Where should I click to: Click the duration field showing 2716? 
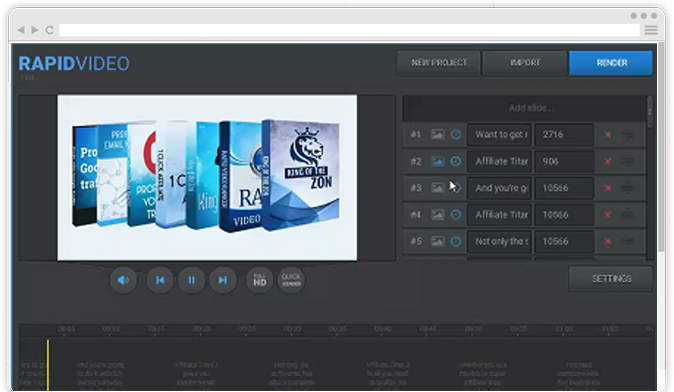[564, 135]
